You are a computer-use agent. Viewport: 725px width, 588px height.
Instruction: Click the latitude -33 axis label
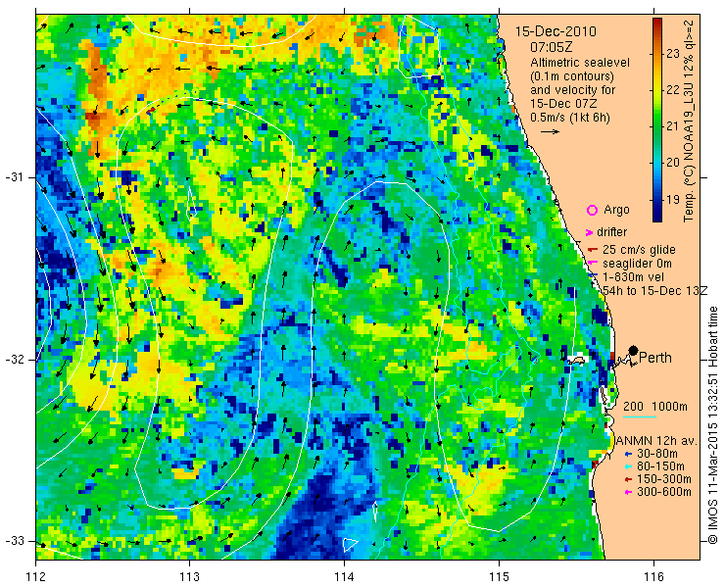pos(14,541)
